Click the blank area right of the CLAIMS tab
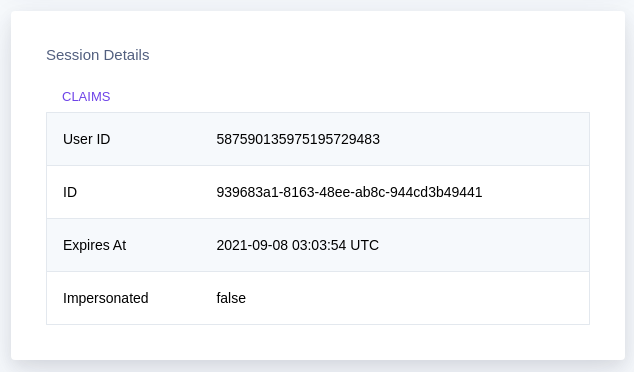 (348, 97)
